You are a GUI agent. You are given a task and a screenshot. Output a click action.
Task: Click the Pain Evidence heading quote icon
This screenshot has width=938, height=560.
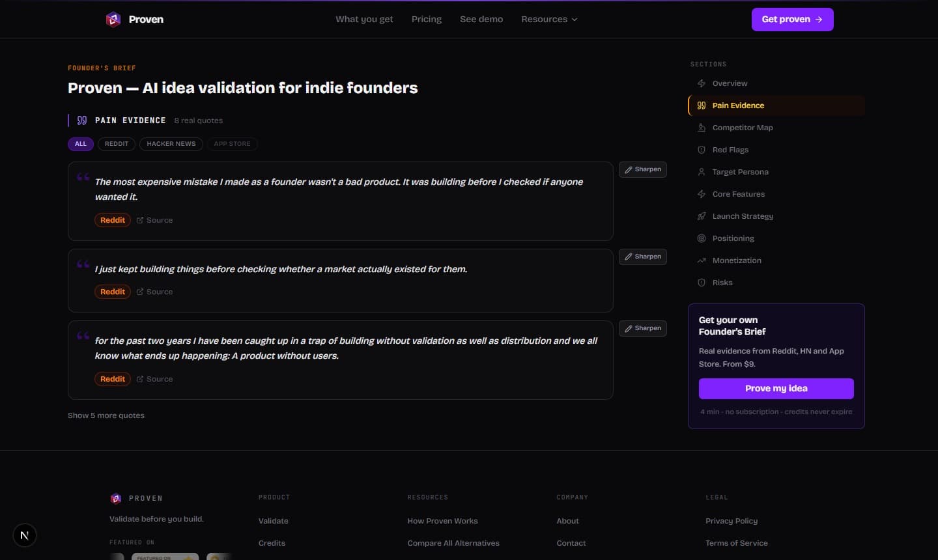(82, 120)
